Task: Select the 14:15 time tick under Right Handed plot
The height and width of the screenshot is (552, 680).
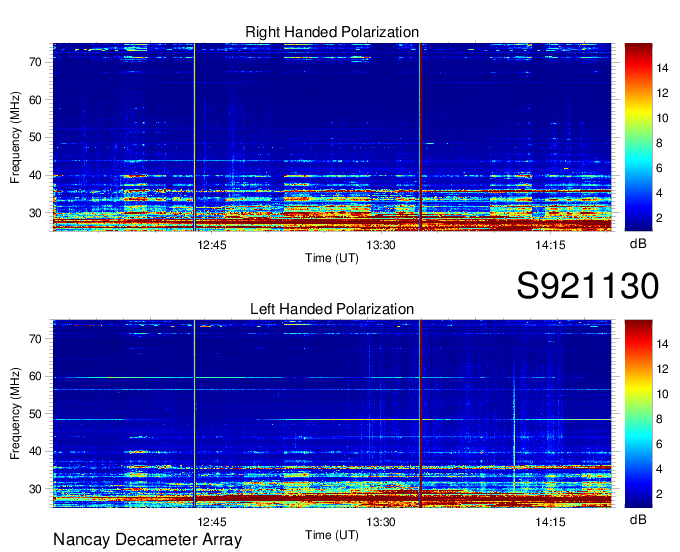Action: pyautogui.click(x=550, y=245)
